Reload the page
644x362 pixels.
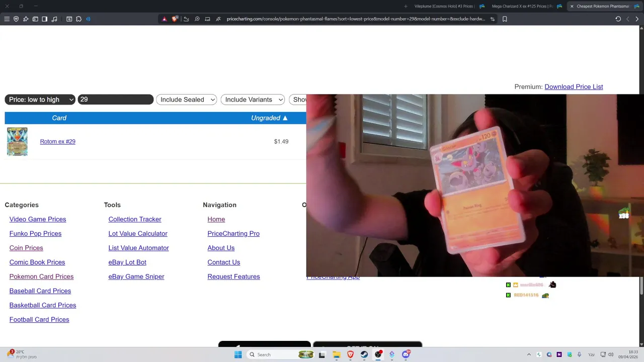[x=618, y=19]
